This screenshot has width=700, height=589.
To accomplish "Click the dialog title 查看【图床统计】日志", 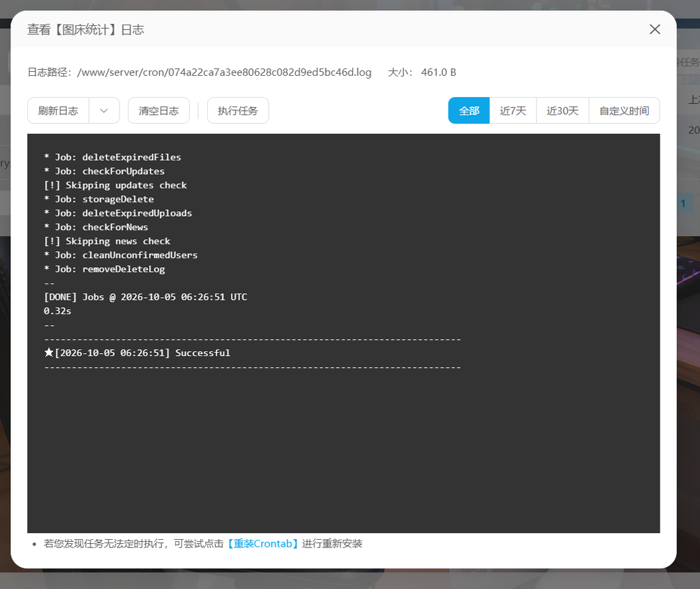I will 85,30.
